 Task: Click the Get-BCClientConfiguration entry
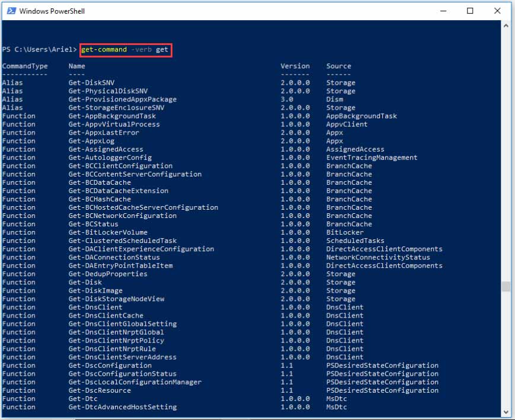point(120,166)
